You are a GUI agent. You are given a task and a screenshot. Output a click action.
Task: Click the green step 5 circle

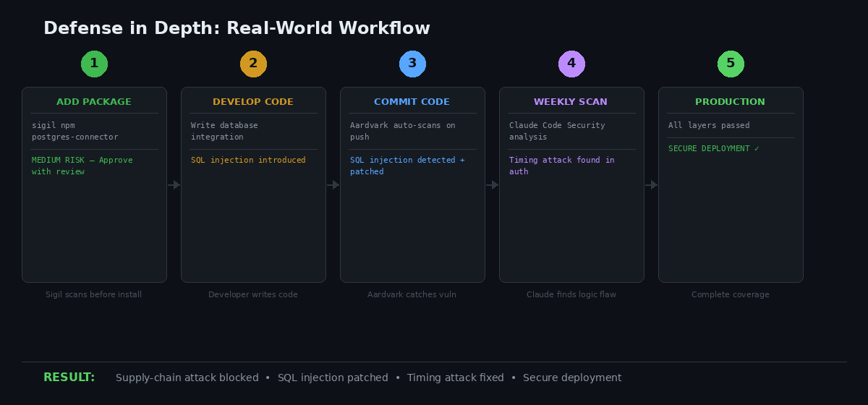pos(731,64)
